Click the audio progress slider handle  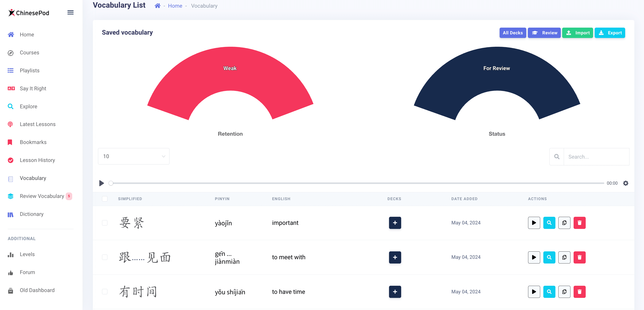point(111,183)
